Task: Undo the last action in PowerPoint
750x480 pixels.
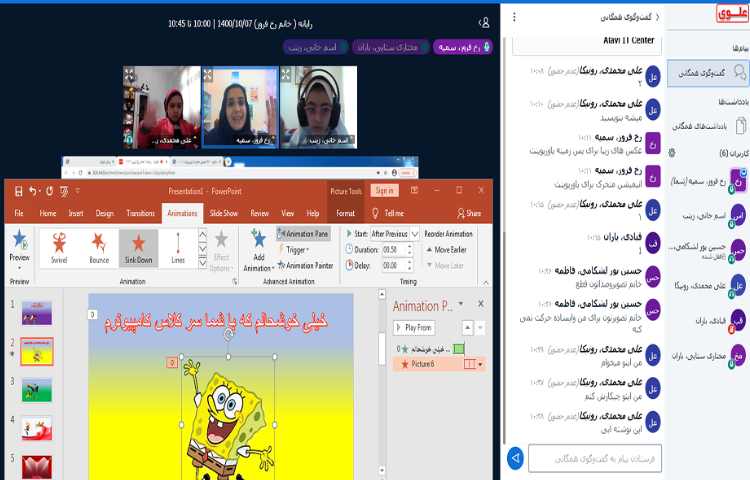Action: pyautogui.click(x=33, y=191)
